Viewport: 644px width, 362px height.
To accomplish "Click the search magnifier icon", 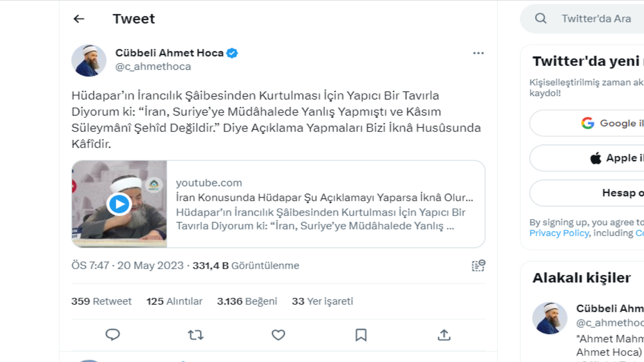I will click(x=541, y=19).
